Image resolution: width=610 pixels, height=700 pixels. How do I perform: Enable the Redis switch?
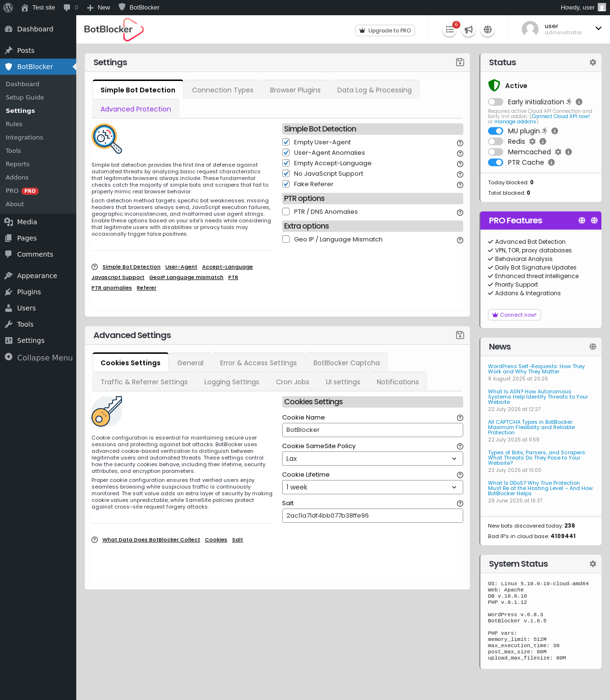click(x=496, y=141)
